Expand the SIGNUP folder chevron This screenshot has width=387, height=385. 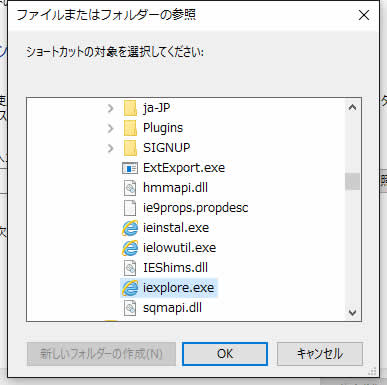110,148
